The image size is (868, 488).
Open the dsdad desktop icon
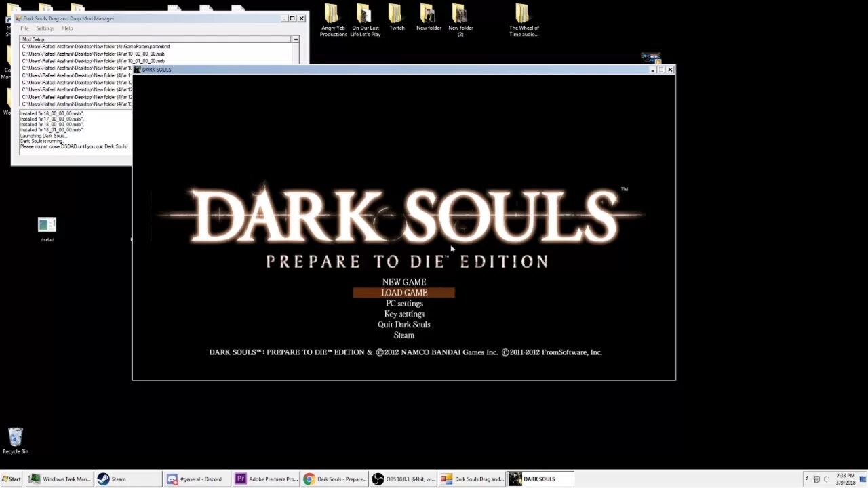point(47,229)
